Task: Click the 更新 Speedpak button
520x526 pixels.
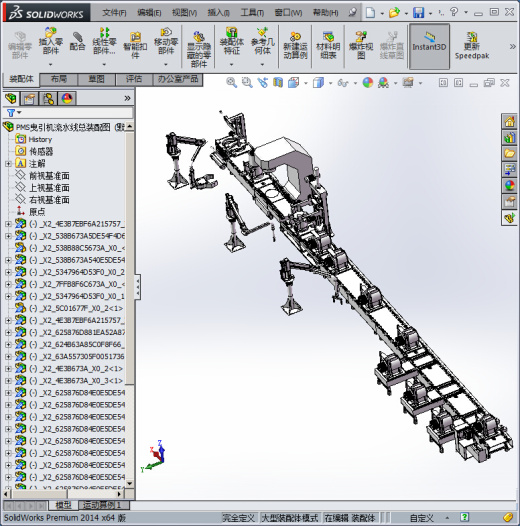Action: pyautogui.click(x=472, y=46)
